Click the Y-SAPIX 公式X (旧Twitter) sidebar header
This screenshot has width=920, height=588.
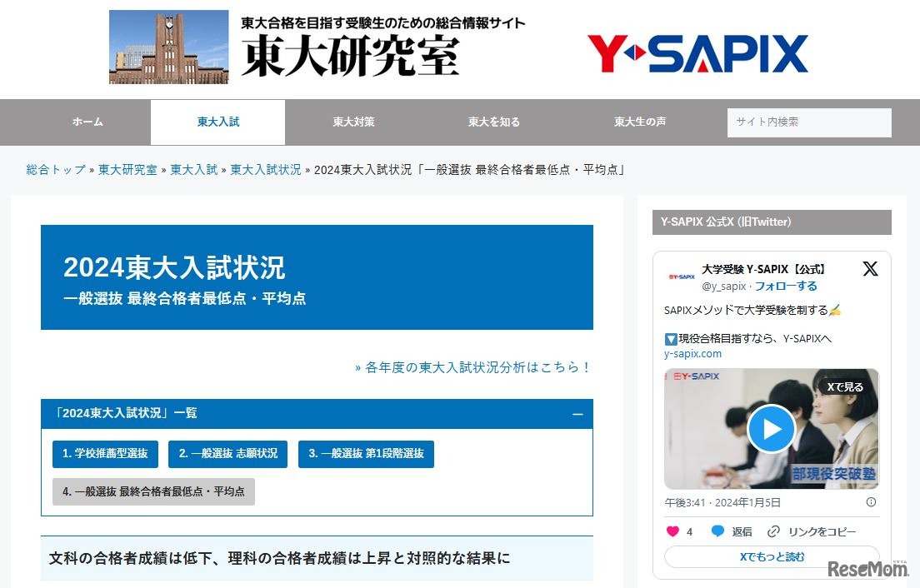coord(772,222)
